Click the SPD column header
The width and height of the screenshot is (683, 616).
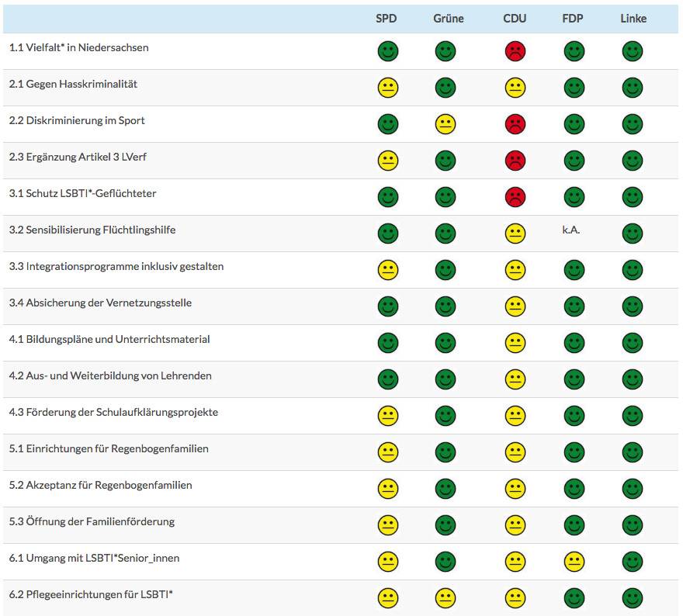[x=387, y=19]
